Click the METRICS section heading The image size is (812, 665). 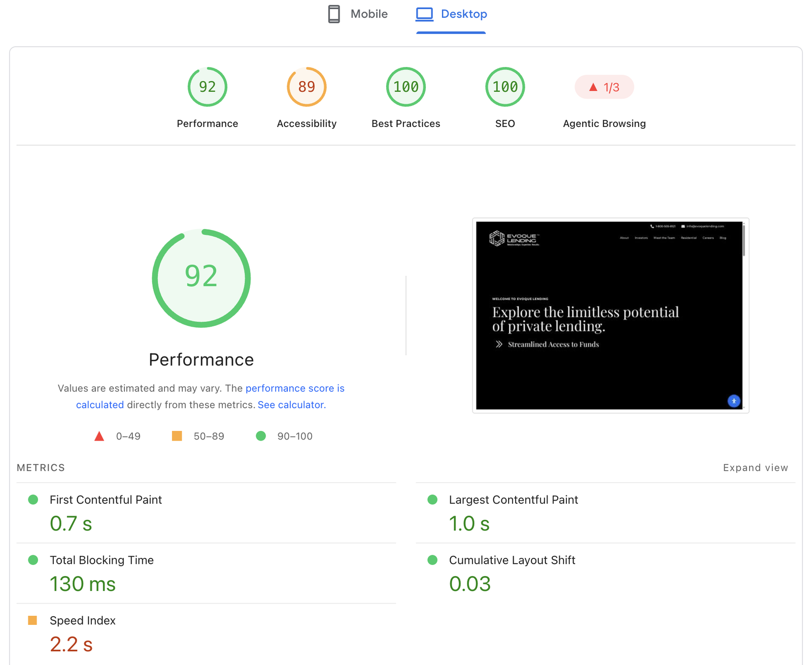coord(41,468)
